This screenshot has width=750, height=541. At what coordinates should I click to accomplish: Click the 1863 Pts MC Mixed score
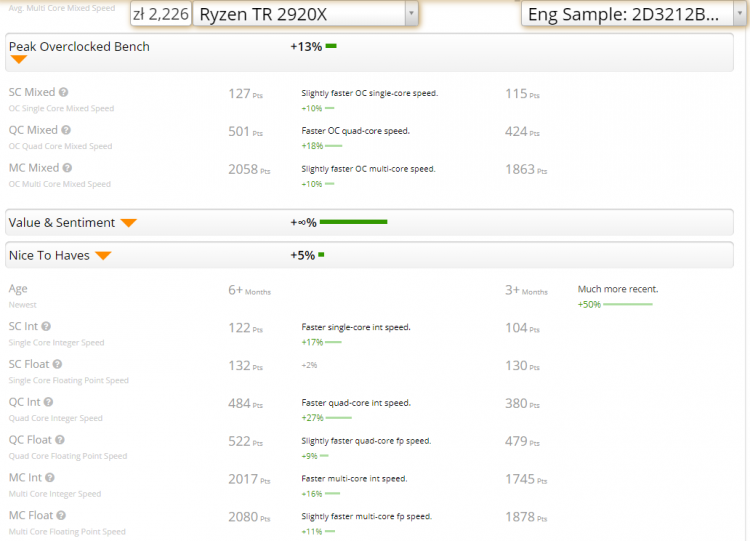coord(526,169)
